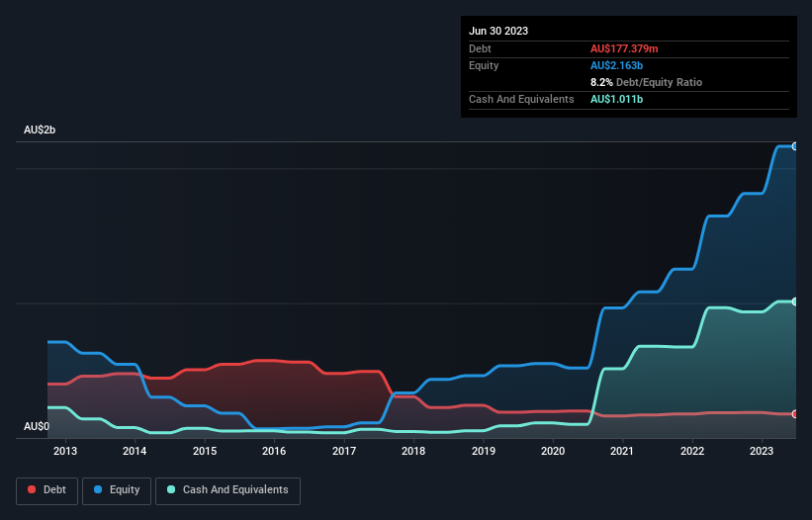Click the AU$2.163b equity value

[x=616, y=65]
